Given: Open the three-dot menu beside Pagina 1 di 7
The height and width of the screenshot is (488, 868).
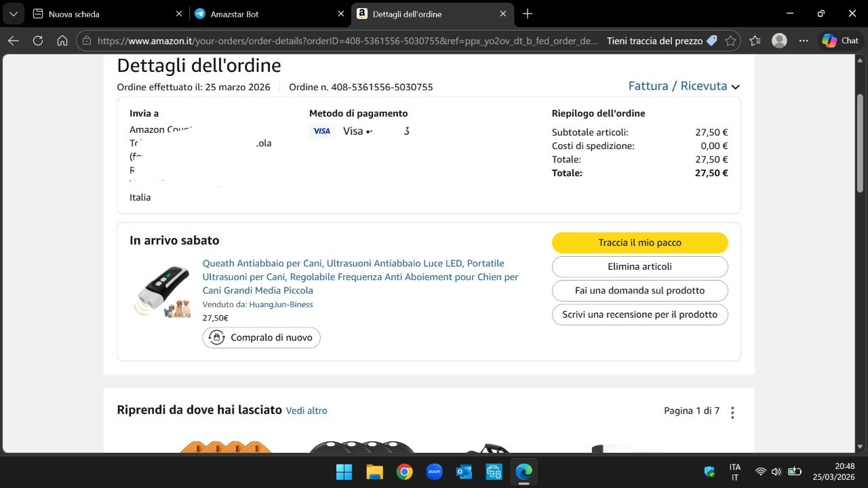Looking at the screenshot, I should pyautogui.click(x=732, y=412).
